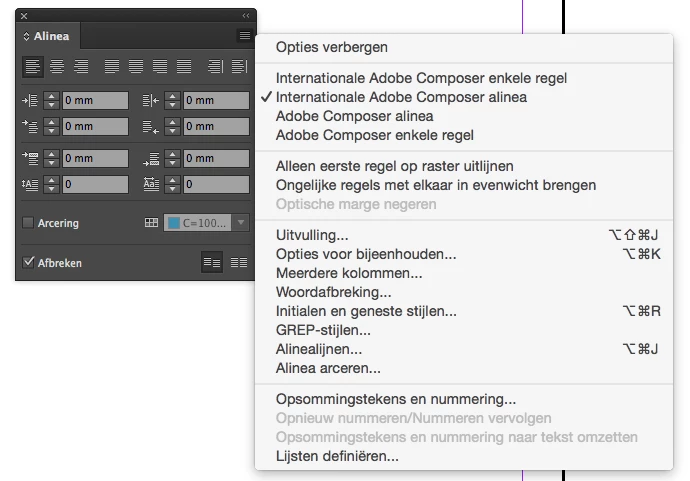Click the space before 0 mm field
Viewport: 690px width, 481px height.
[95, 158]
